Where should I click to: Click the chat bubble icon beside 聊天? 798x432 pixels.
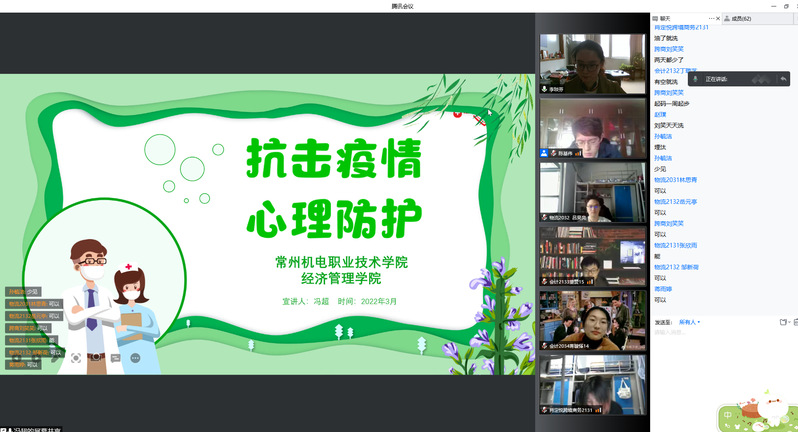tap(656, 18)
